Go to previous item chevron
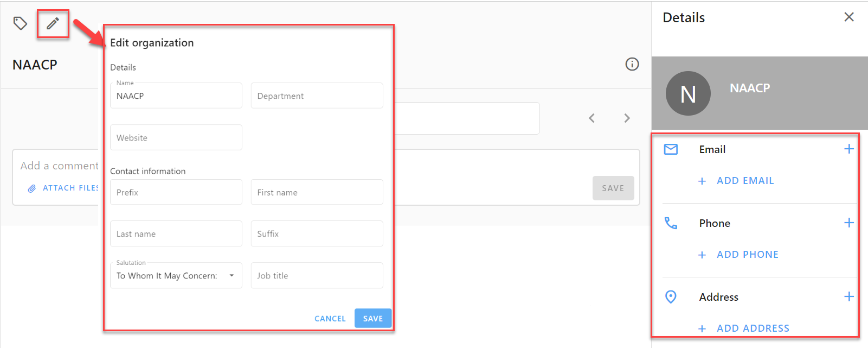The image size is (868, 348). point(592,118)
